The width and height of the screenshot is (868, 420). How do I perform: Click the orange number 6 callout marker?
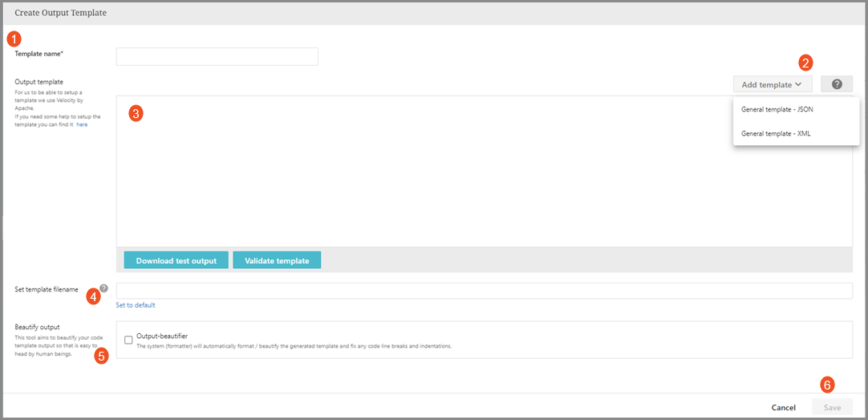828,385
